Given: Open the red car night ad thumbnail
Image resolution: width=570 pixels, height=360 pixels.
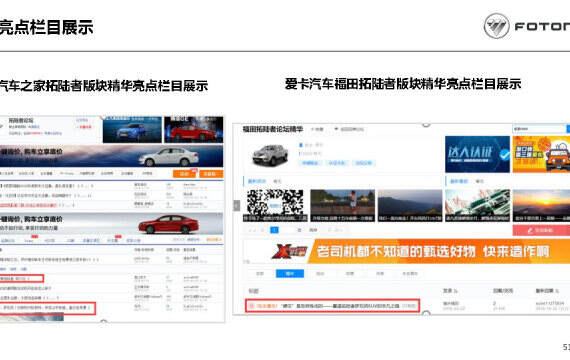Looking at the screenshot, I should pyautogui.click(x=194, y=130).
